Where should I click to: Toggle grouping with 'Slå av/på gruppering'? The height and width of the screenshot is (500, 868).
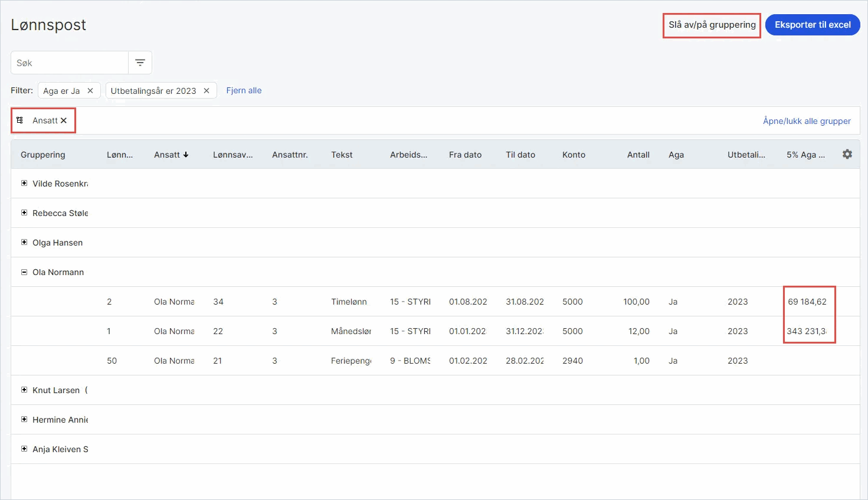[712, 25]
